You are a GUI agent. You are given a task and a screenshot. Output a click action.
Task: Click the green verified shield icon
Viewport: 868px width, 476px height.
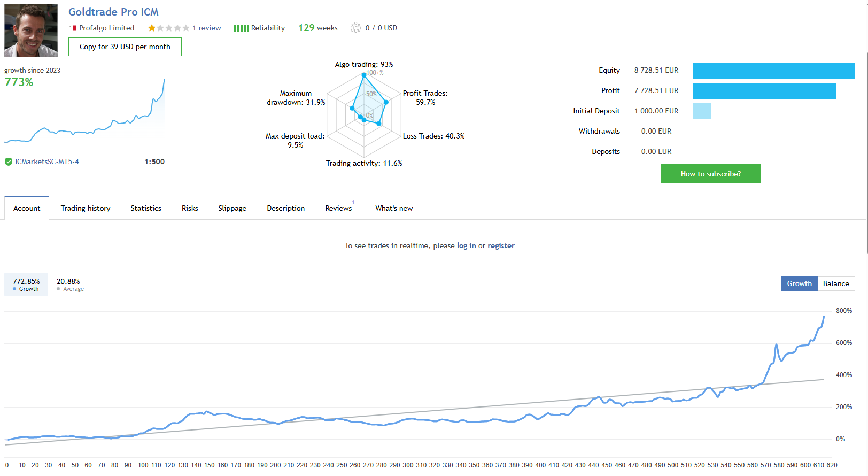pos(9,162)
